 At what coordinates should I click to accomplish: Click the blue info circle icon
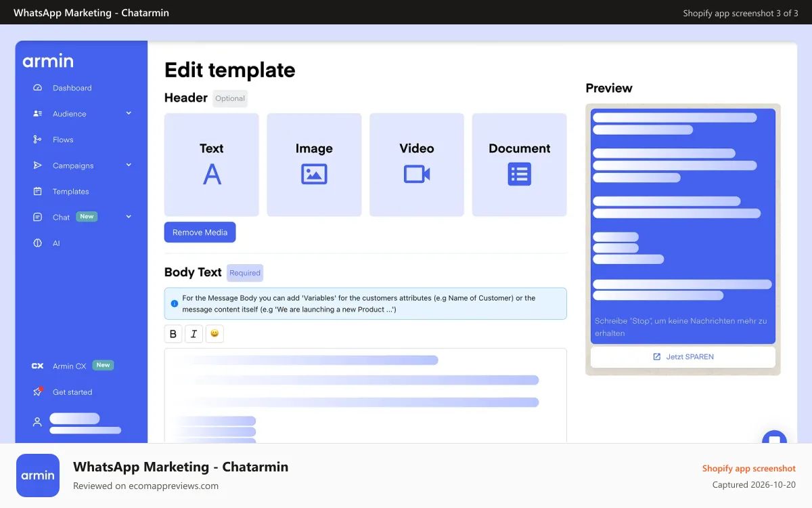click(175, 303)
